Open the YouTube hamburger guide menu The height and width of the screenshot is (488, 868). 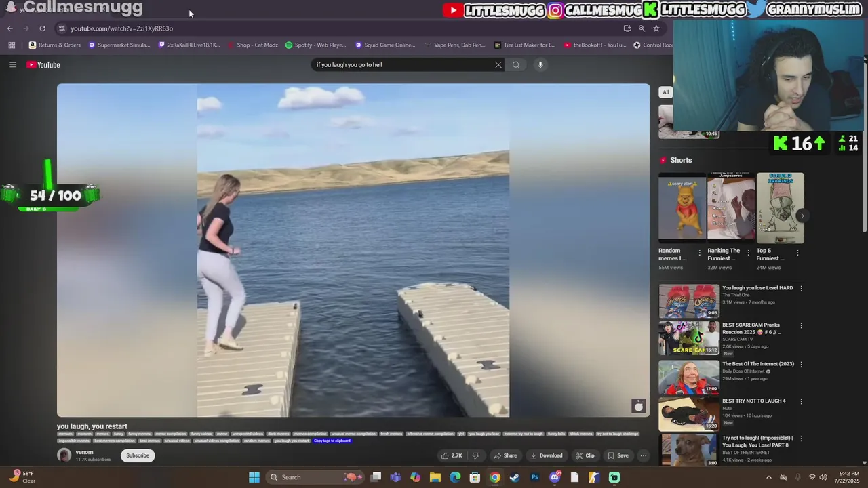(12, 64)
